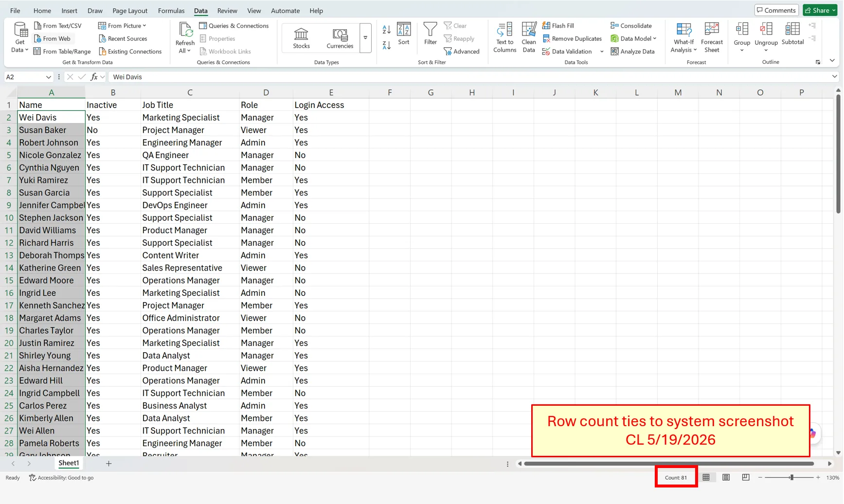This screenshot has width=844, height=504.
Task: Click the Login Access header cell
Action: tap(331, 105)
